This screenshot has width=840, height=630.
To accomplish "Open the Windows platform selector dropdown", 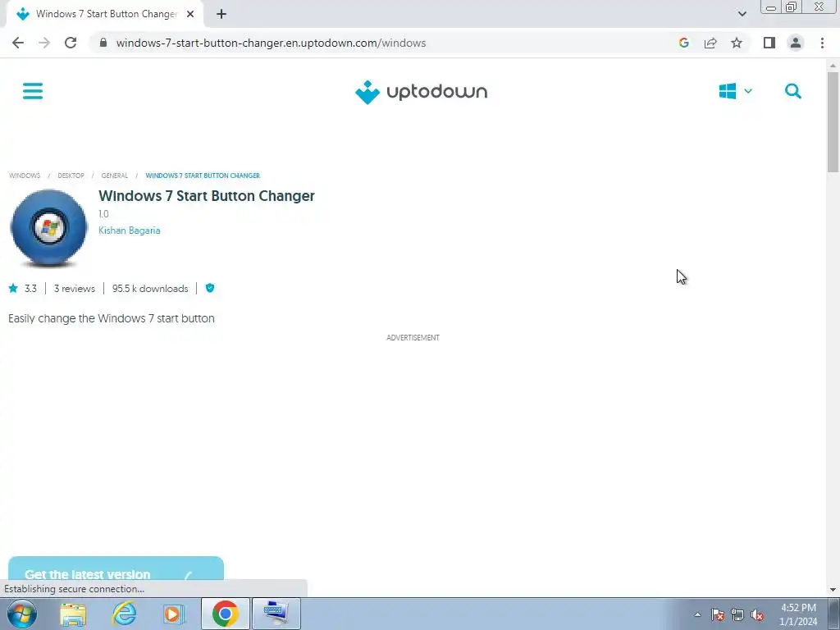I will click(x=736, y=91).
